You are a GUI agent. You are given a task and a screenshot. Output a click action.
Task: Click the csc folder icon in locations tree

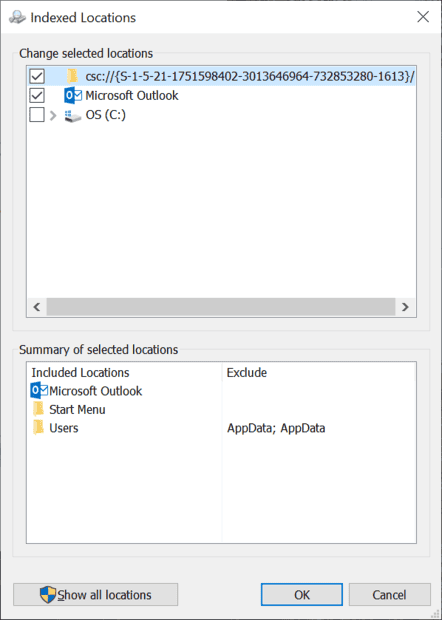(x=72, y=76)
